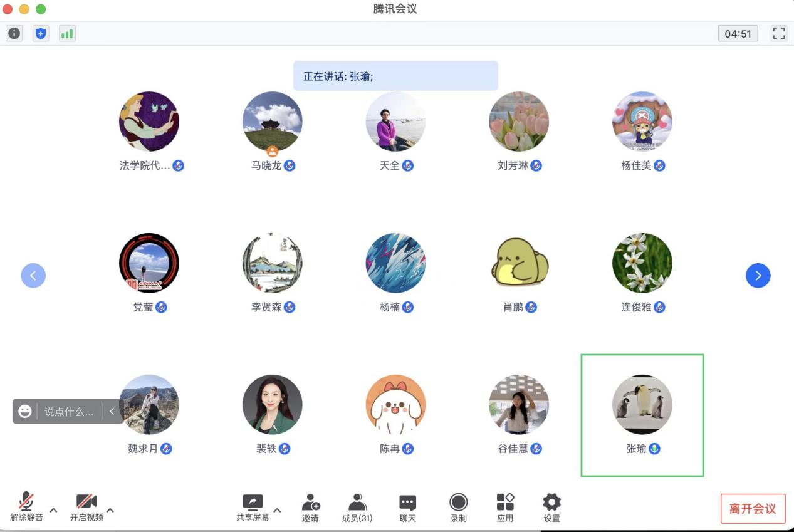Open the 成员(31) members list
The height and width of the screenshot is (532, 794).
click(357, 507)
